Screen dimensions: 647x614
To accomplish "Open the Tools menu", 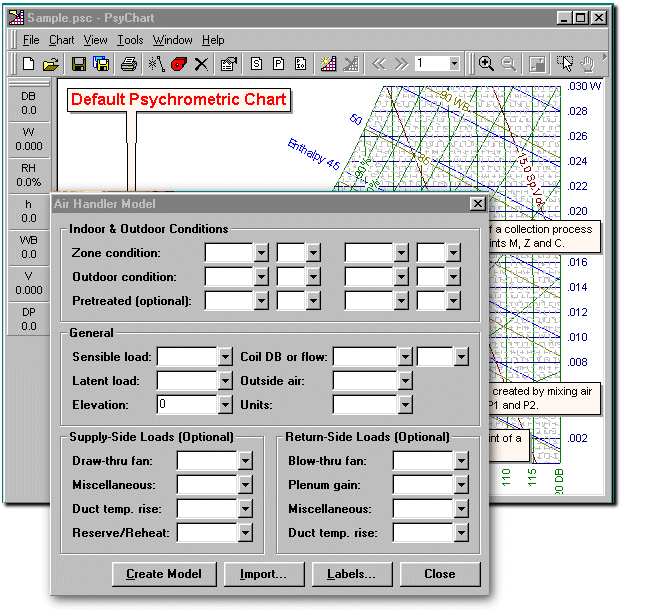I will click(130, 40).
